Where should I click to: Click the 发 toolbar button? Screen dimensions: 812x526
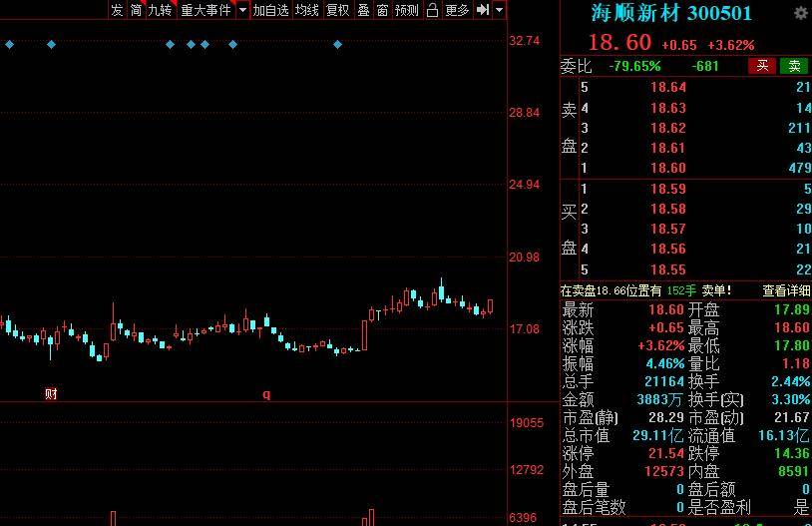point(117,10)
